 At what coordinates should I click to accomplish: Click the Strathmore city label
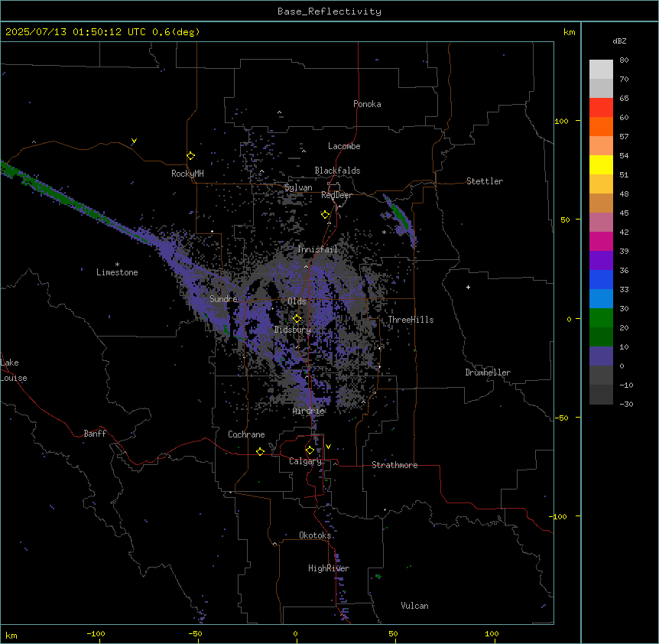tap(394, 465)
